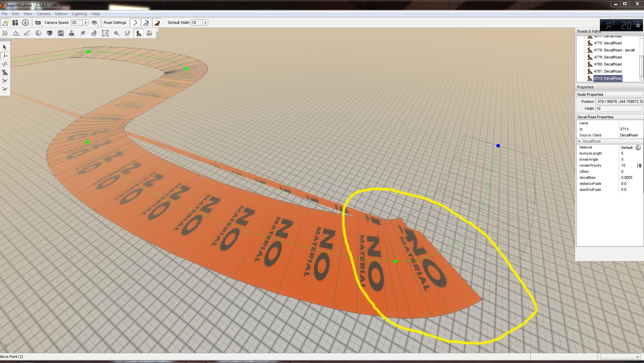Toggle road texture display button
Image resolution: width=644 pixels, height=363 pixels.
pos(157,23)
